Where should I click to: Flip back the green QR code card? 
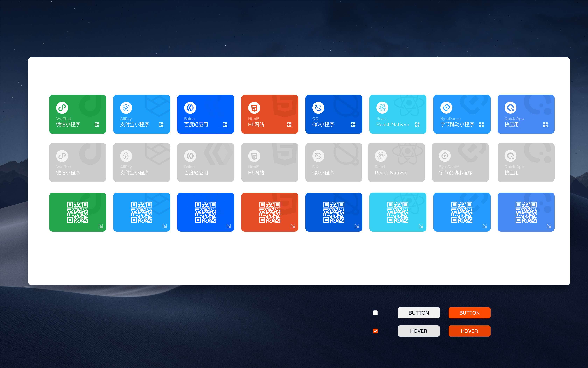point(101,226)
